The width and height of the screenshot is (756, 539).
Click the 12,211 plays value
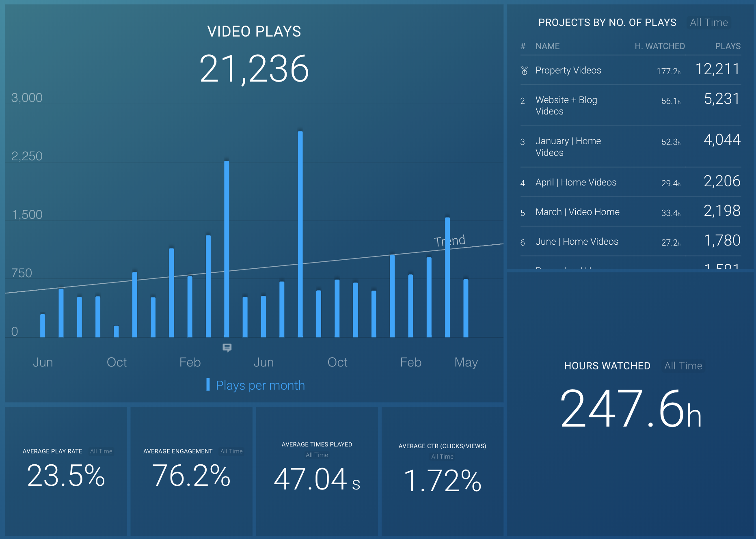point(718,69)
